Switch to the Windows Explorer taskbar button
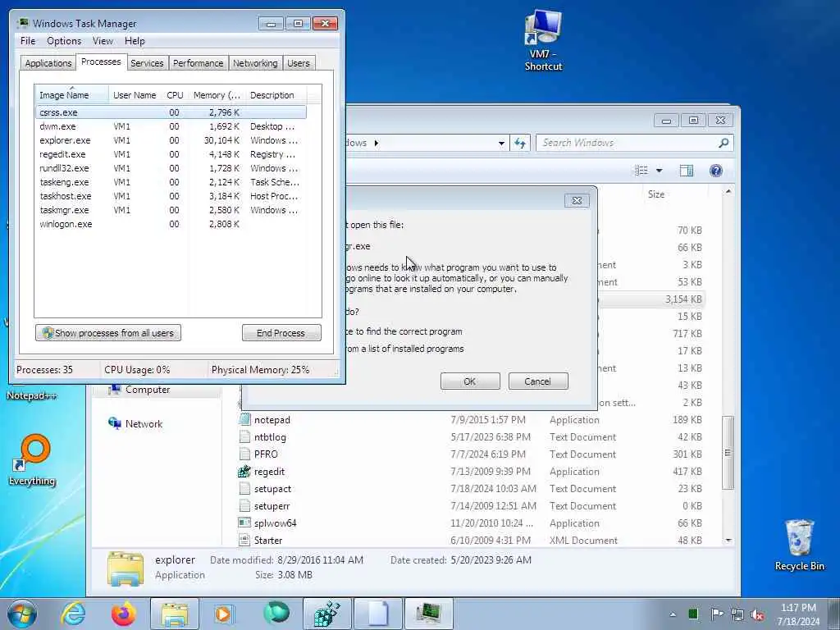Image resolution: width=840 pixels, height=630 pixels. 175,614
